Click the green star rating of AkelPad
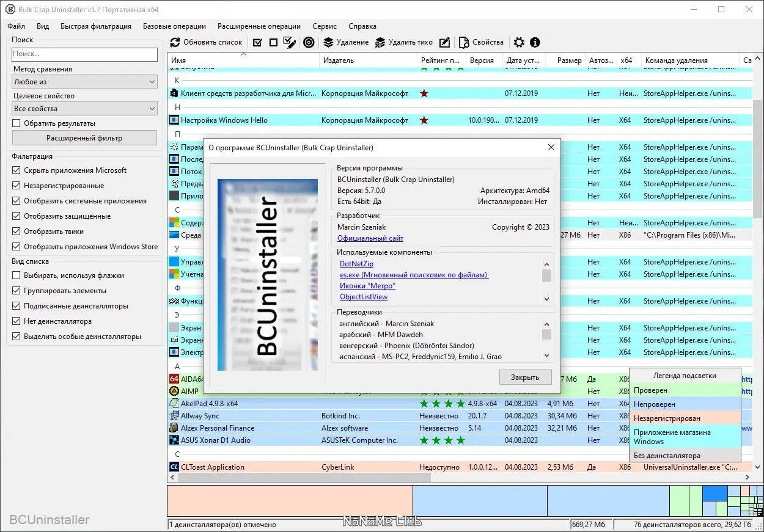 pos(442,404)
